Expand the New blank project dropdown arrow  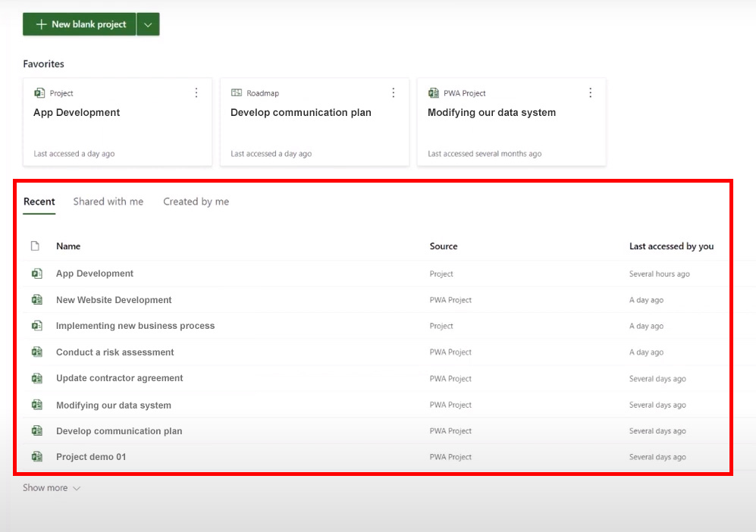click(148, 24)
